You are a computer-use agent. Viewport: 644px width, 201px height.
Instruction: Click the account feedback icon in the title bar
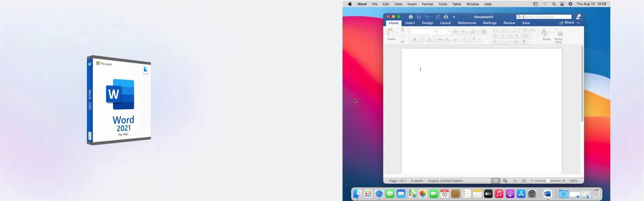pos(578,17)
